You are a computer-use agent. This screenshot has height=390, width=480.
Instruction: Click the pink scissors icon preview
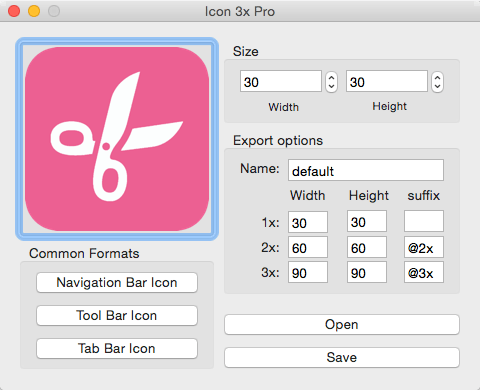coord(117,139)
